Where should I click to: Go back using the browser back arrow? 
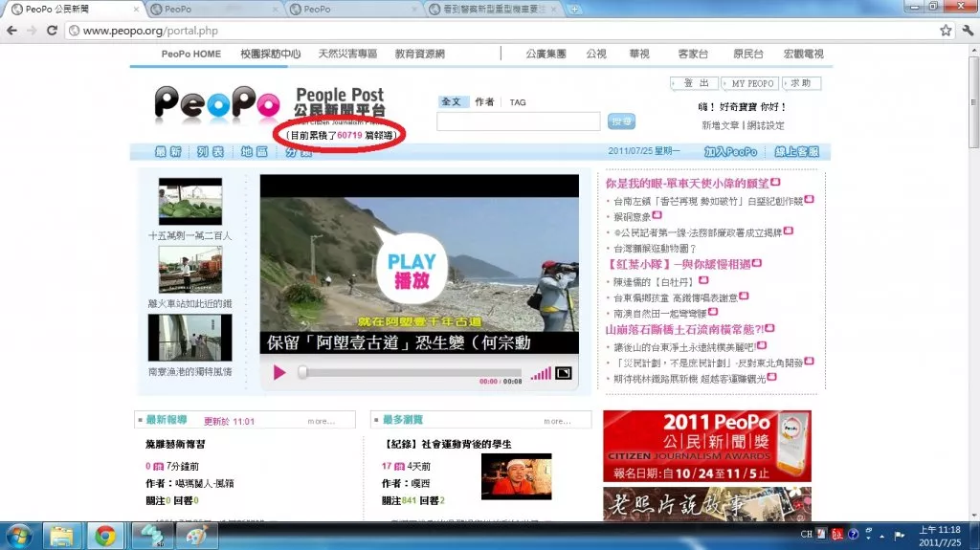(11, 31)
